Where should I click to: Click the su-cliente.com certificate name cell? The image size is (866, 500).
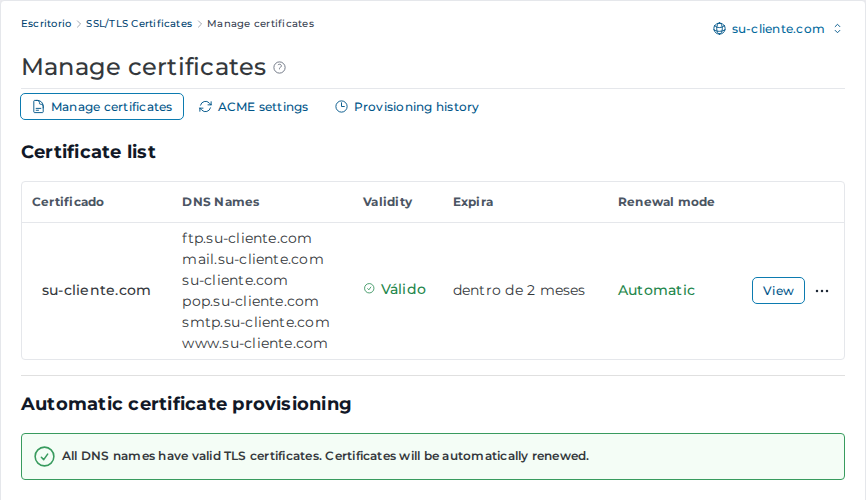click(96, 290)
